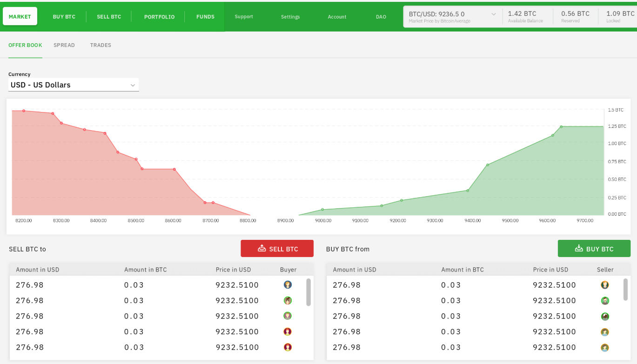Open the SELL BTC navigation tab

(109, 17)
